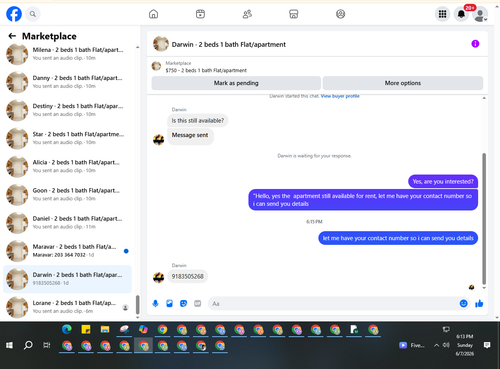500x369 pixels.
Task: Click Darwin's avatar in chat header
Action: (161, 44)
